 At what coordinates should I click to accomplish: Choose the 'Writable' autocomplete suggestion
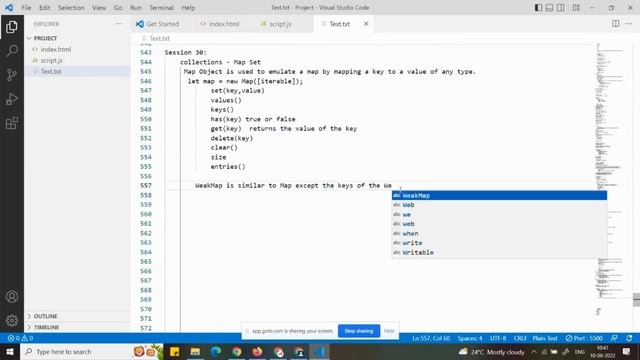[x=499, y=252]
